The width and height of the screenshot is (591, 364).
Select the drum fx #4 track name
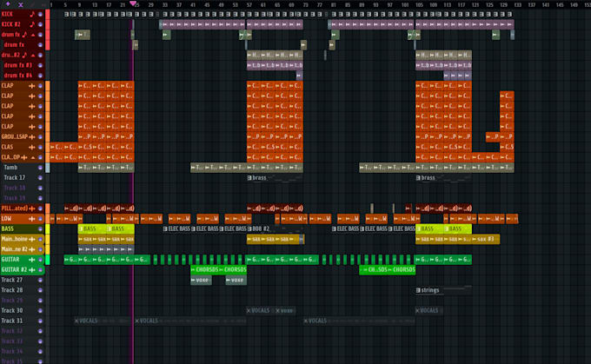coord(18,76)
